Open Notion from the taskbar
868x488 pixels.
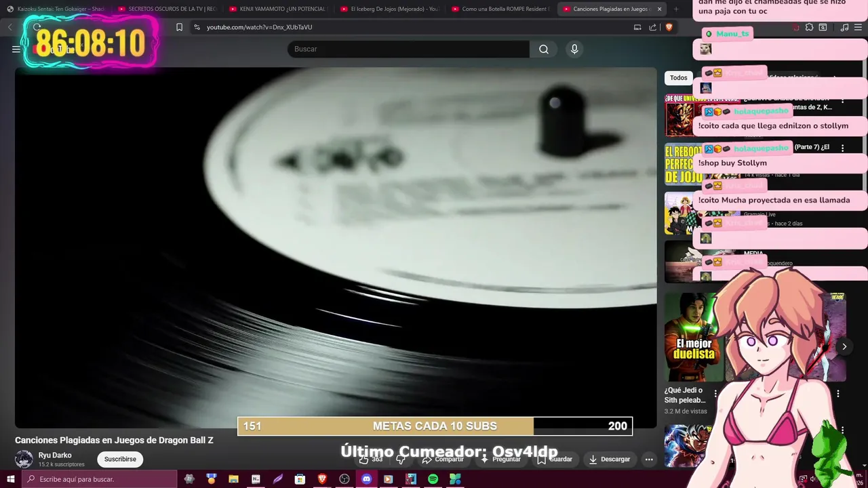(x=256, y=479)
